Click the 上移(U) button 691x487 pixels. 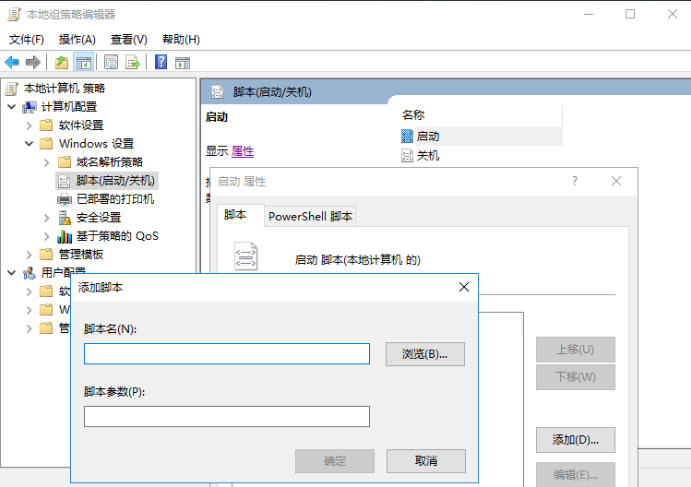tap(575, 349)
